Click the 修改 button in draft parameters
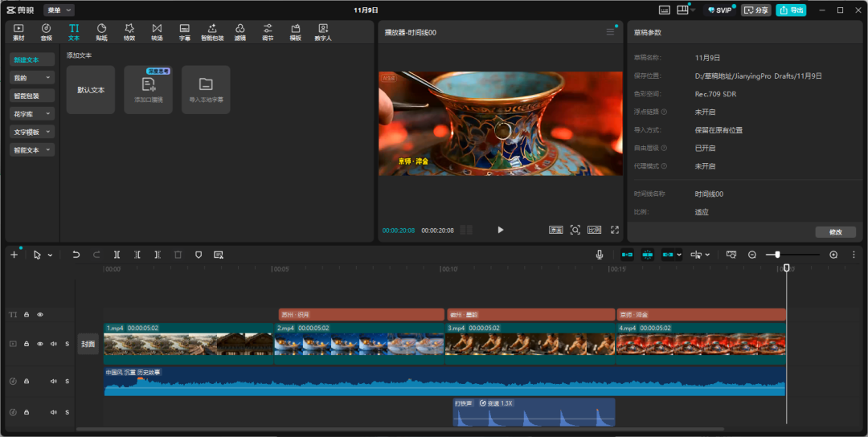868x437 pixels. point(835,232)
